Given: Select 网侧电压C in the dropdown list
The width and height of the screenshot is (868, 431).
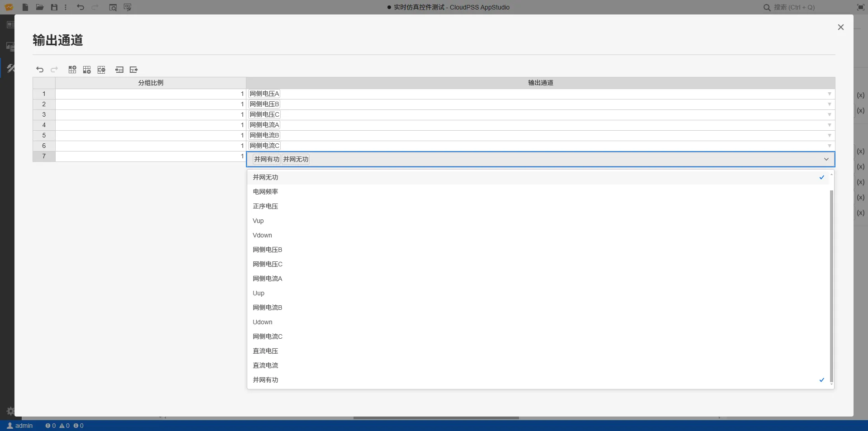Looking at the screenshot, I should 538,264.
